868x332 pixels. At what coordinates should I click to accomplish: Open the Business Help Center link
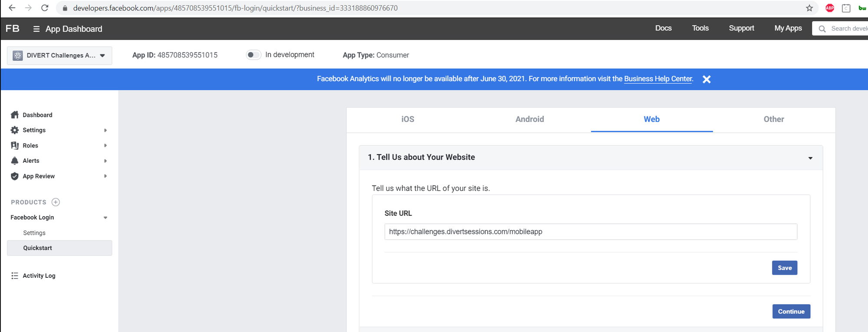click(x=658, y=79)
